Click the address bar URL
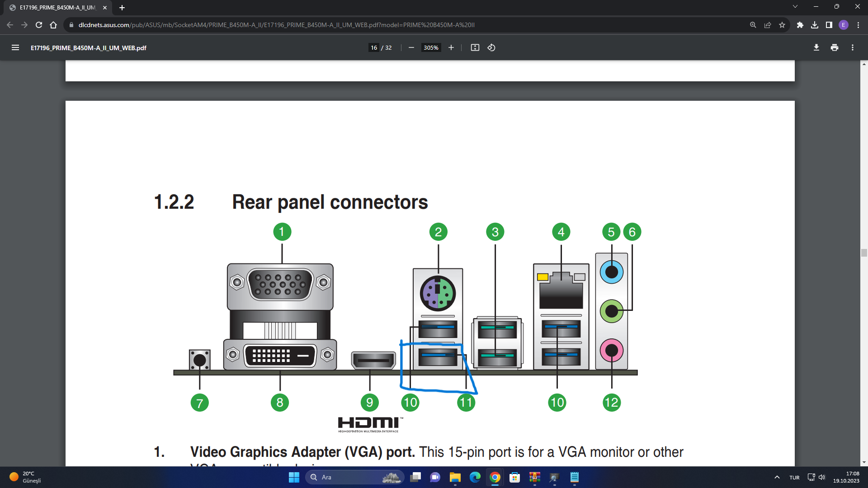This screenshot has width=868, height=488. tap(276, 25)
